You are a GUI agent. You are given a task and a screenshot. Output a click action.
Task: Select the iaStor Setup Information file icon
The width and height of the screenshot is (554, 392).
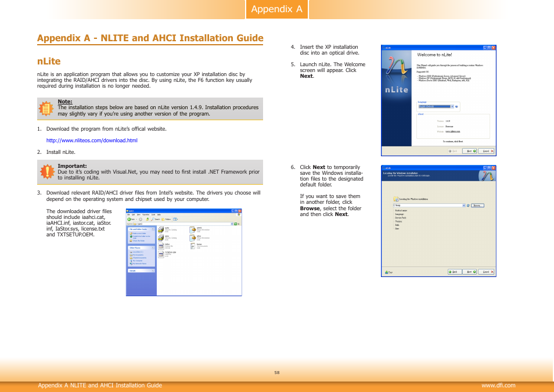(x=193, y=238)
